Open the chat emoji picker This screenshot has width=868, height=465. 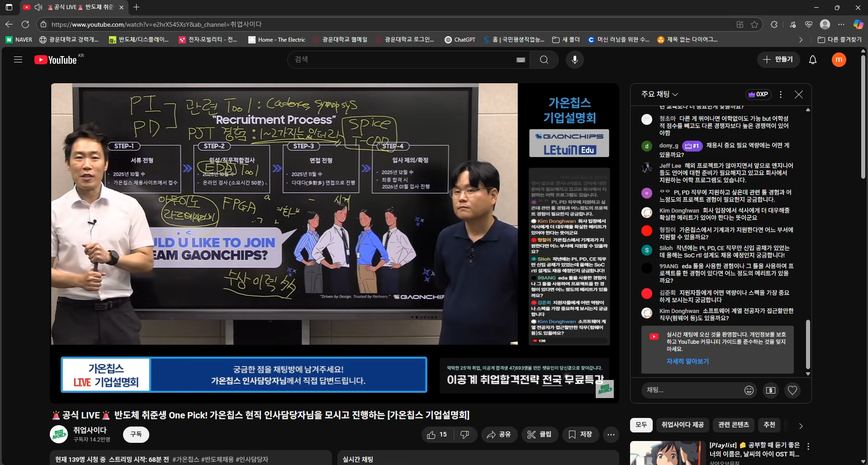tap(749, 390)
